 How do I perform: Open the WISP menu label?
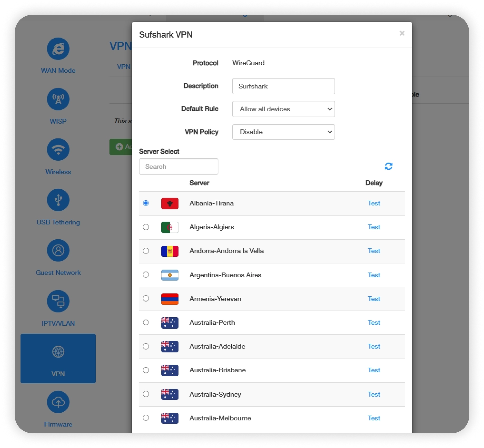[58, 121]
